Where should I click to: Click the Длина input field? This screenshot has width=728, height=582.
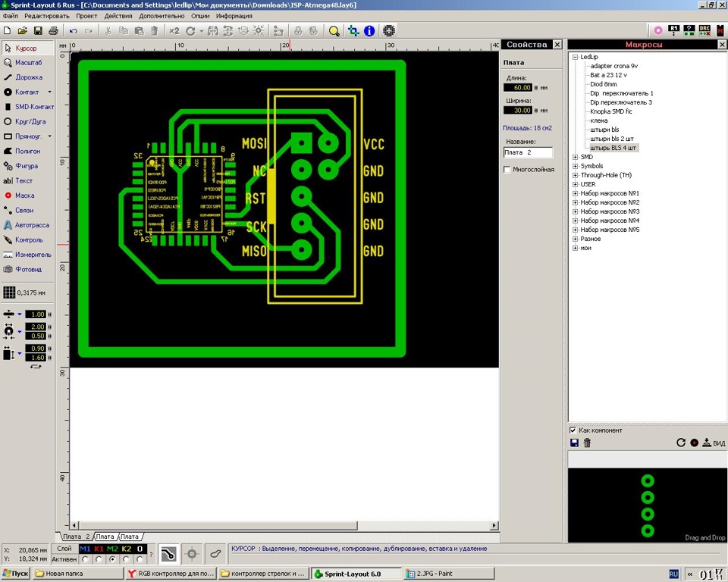point(519,87)
